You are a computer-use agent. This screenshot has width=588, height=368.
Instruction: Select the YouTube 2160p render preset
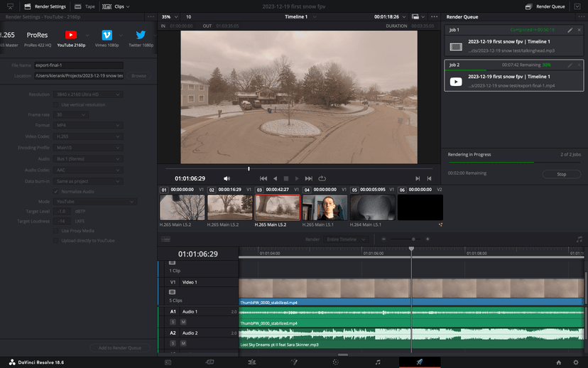pyautogui.click(x=71, y=35)
